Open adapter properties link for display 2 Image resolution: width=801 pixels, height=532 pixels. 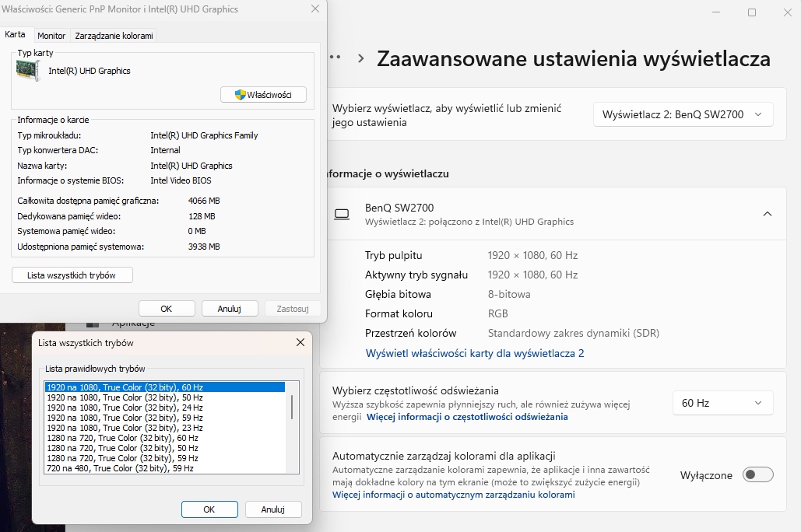point(475,353)
